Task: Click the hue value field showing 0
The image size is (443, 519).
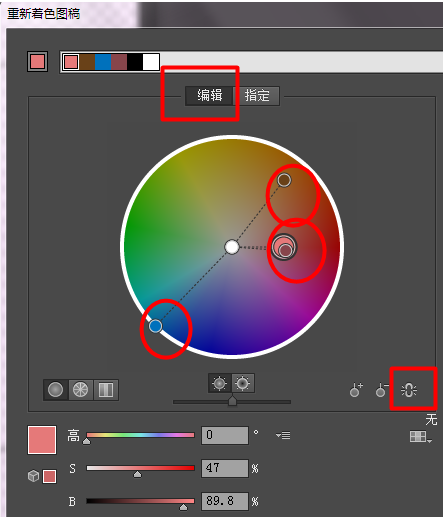Action: coord(225,435)
